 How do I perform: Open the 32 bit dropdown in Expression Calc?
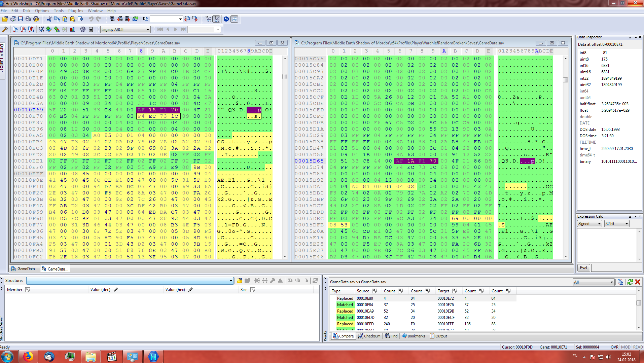[x=617, y=224]
